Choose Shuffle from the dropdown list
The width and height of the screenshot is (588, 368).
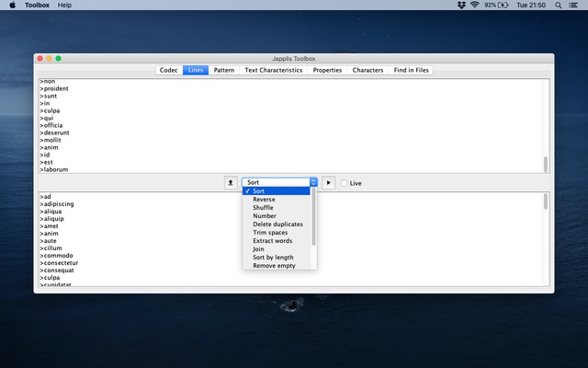coord(277,208)
